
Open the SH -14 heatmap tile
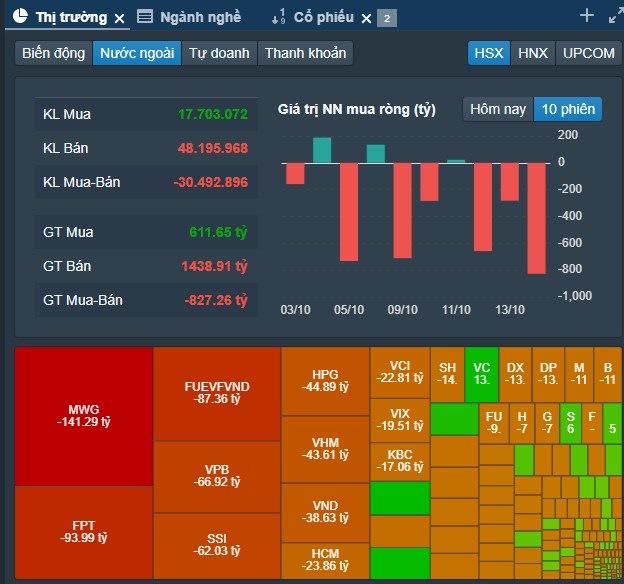pyautogui.click(x=447, y=374)
